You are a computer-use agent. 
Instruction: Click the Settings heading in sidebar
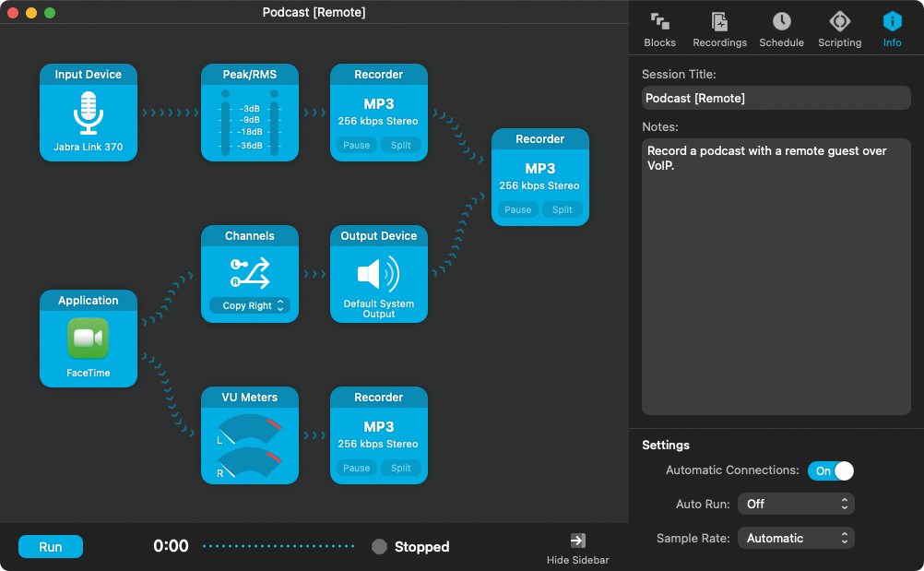click(666, 445)
